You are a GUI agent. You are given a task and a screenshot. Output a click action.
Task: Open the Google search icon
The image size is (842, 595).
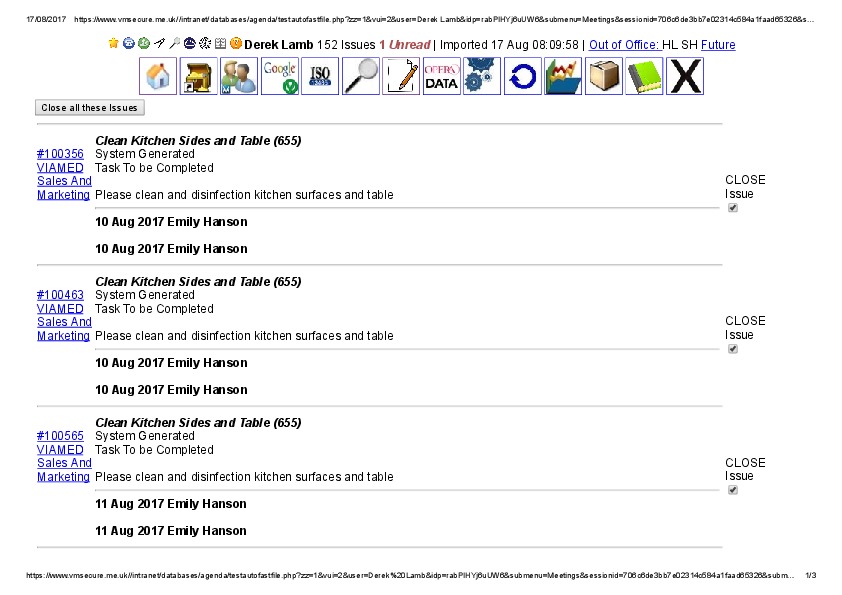[279, 76]
